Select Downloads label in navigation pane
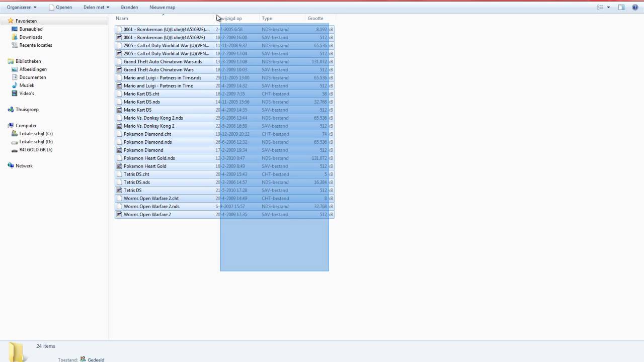The height and width of the screenshot is (362, 644). [31, 37]
